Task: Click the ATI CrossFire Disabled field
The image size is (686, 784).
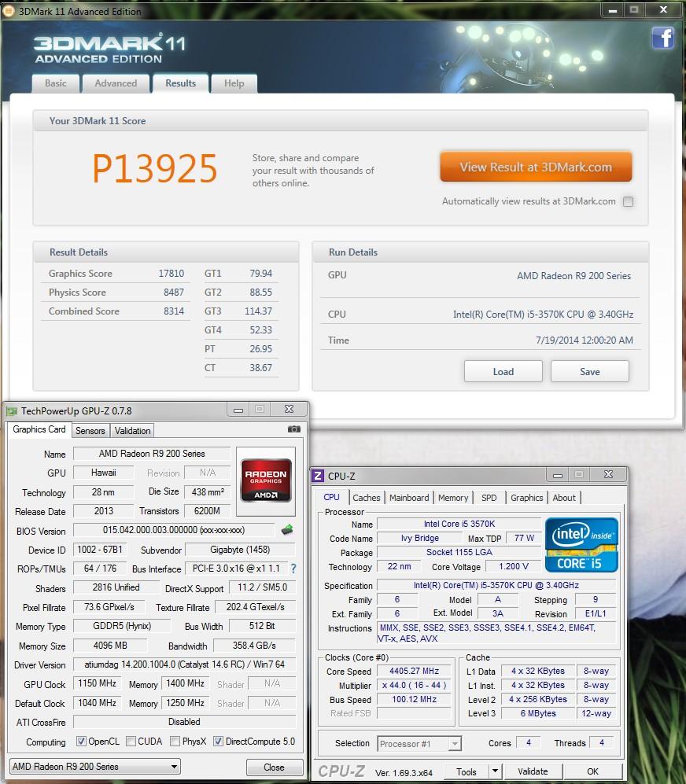Action: tap(184, 722)
